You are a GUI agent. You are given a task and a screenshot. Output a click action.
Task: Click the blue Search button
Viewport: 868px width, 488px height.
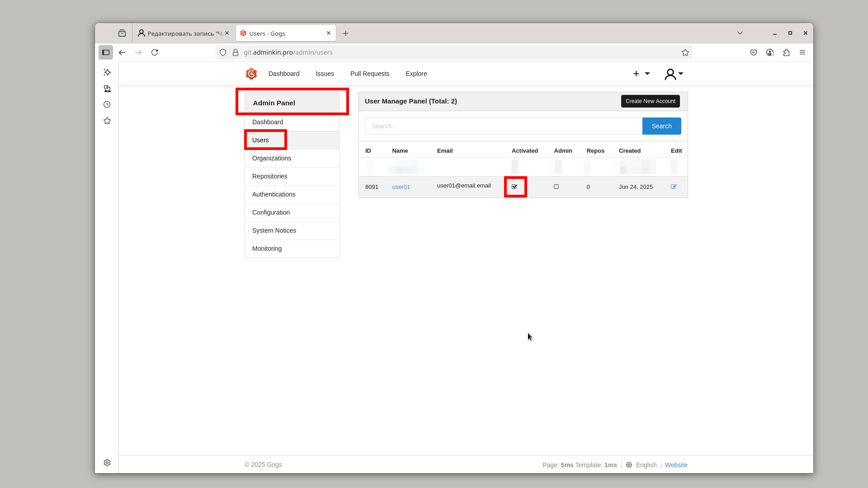[661, 126]
